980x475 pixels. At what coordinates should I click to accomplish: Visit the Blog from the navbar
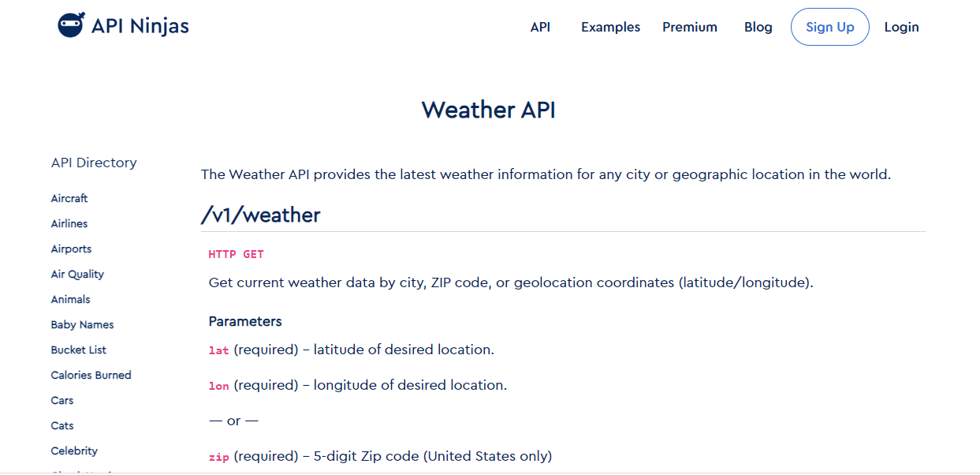pos(758,27)
